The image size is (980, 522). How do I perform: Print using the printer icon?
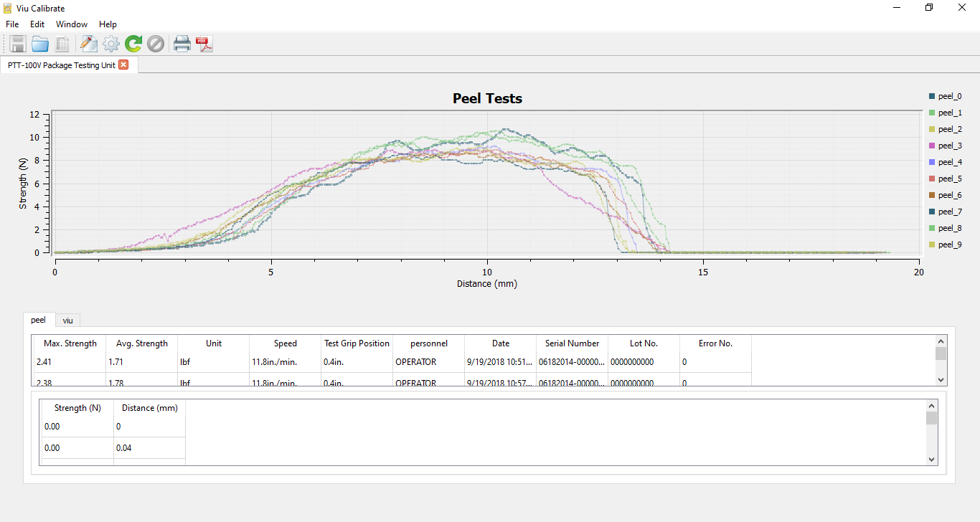(182, 44)
